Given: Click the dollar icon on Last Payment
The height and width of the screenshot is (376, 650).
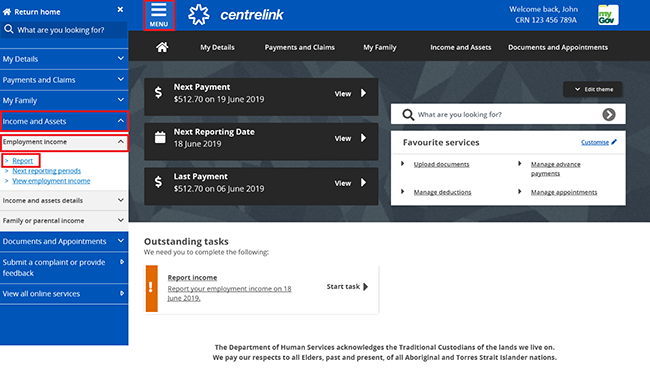Looking at the screenshot, I should tap(158, 182).
